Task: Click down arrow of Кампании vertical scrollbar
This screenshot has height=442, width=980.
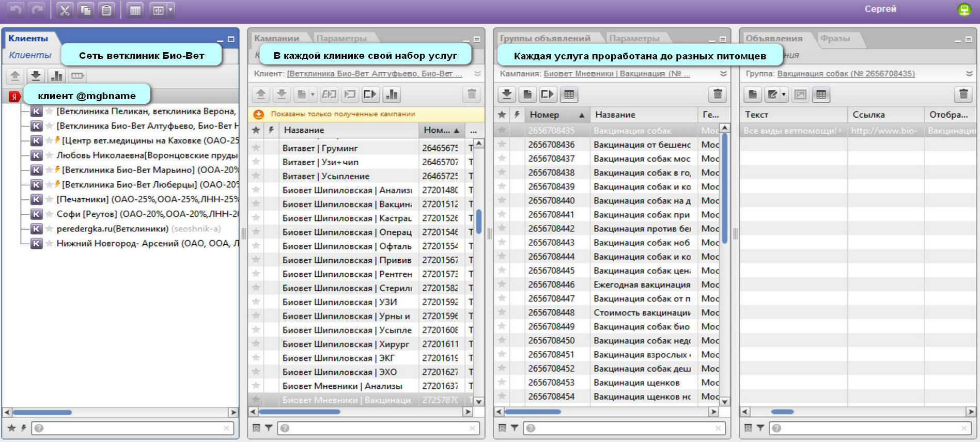Action: click(479, 401)
